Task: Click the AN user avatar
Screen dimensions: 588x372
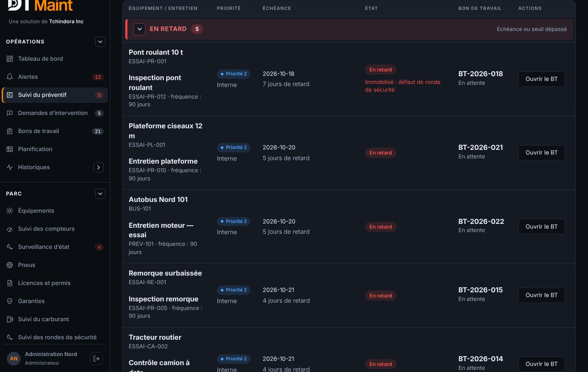Action: tap(14, 359)
